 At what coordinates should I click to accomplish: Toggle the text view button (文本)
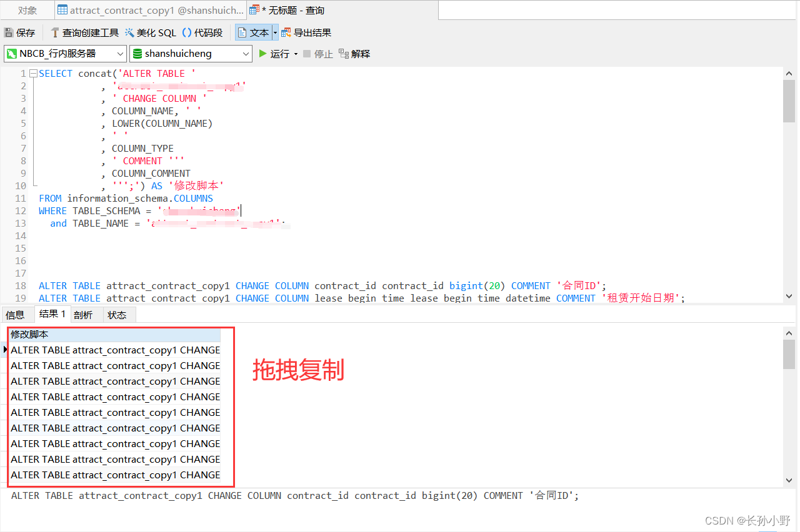click(253, 32)
